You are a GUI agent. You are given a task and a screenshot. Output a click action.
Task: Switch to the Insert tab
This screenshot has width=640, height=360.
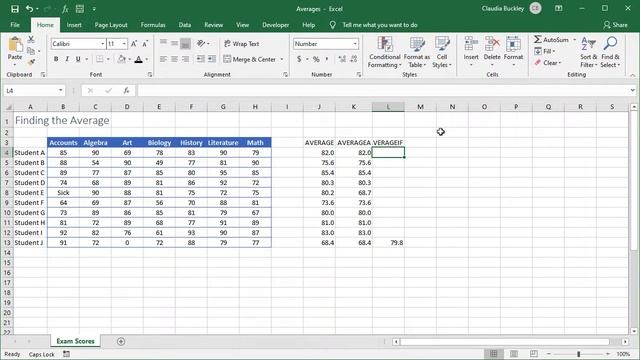[74, 25]
